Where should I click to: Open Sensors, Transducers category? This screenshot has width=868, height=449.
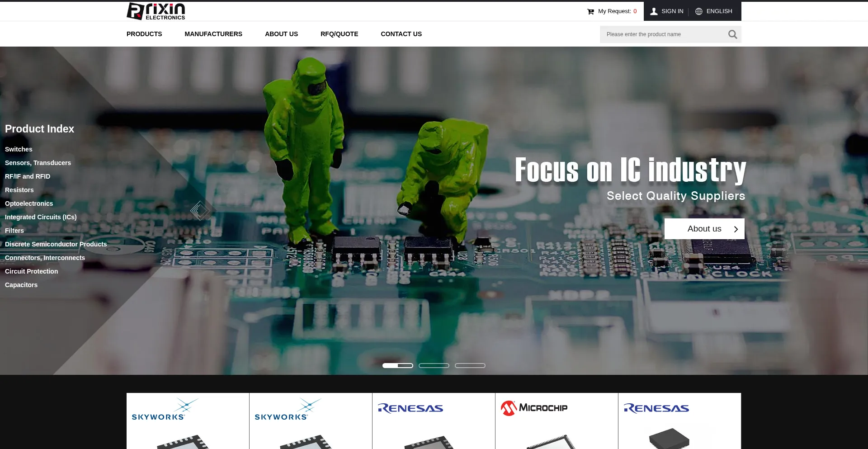point(38,163)
